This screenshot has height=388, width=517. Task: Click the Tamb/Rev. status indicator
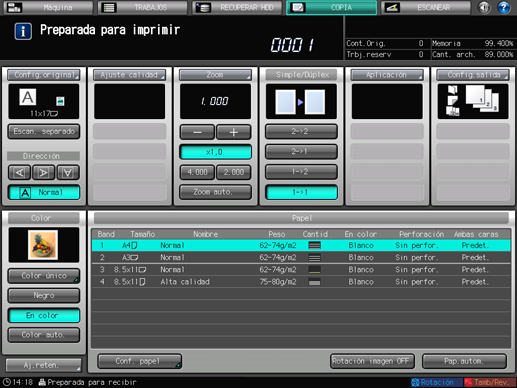(x=490, y=382)
